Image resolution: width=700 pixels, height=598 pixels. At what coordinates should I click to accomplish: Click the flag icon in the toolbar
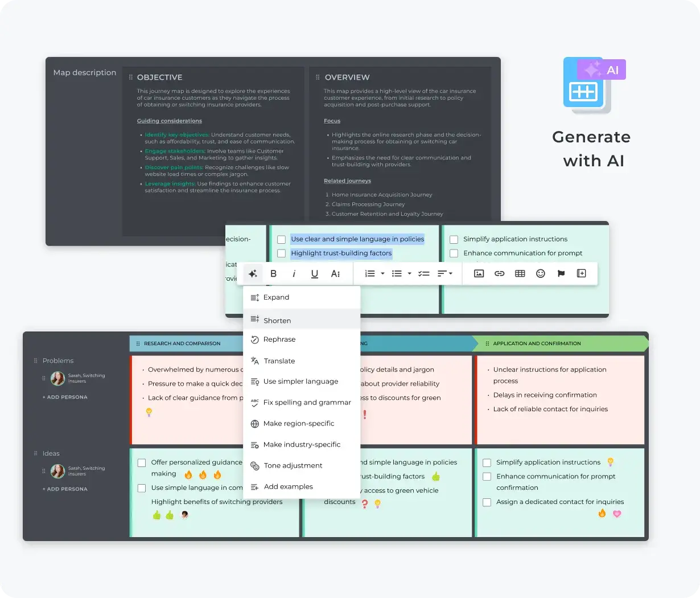561,273
